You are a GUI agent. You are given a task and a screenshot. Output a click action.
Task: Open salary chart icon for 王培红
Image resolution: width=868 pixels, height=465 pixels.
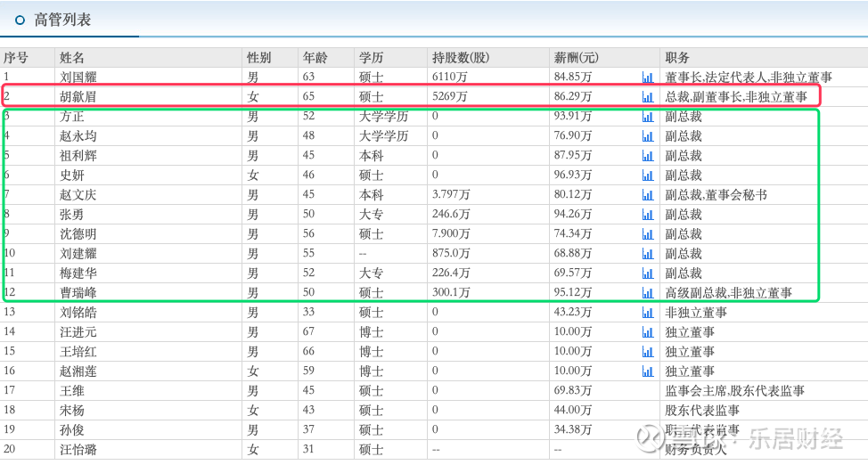tap(647, 352)
